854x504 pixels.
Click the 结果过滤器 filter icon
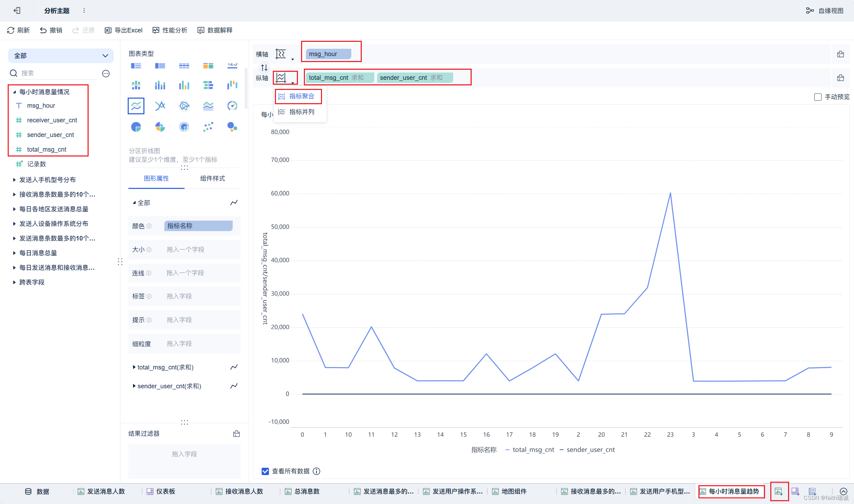click(237, 434)
